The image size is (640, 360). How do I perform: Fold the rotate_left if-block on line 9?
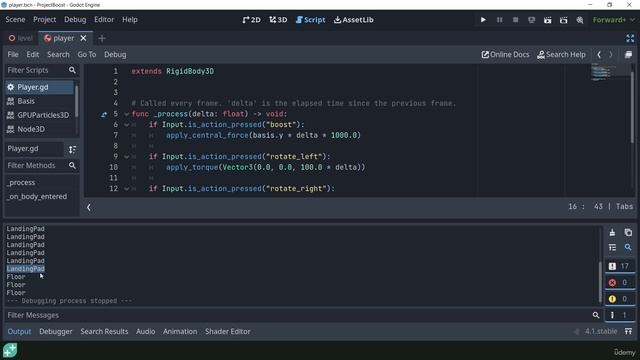click(127, 157)
